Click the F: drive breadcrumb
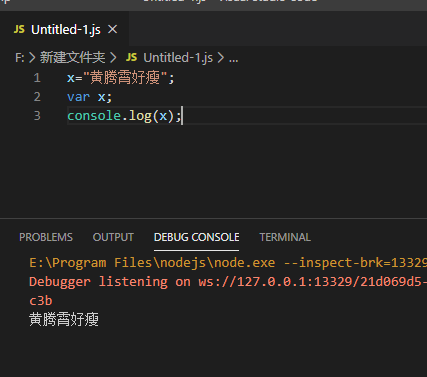This screenshot has width=427, height=377. point(20,58)
